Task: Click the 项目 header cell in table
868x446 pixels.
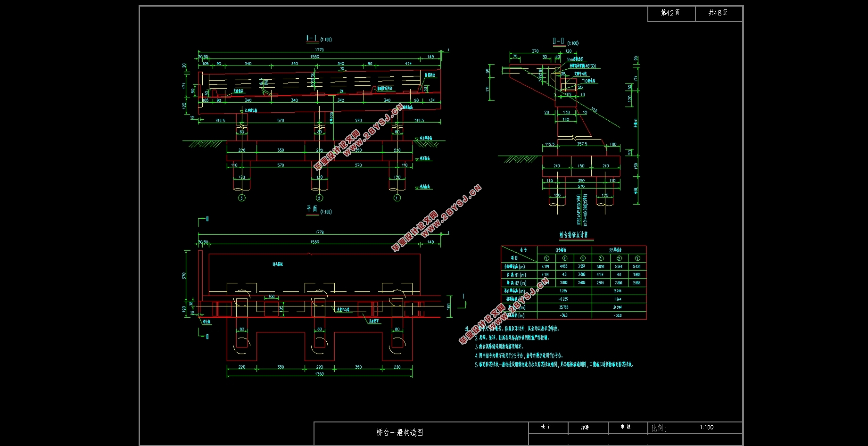Action: (514, 258)
